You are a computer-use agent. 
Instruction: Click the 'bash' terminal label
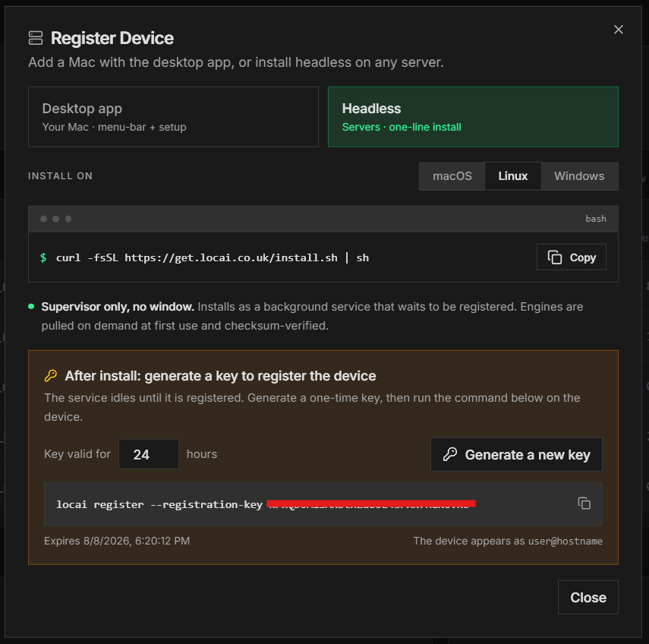[x=596, y=219]
